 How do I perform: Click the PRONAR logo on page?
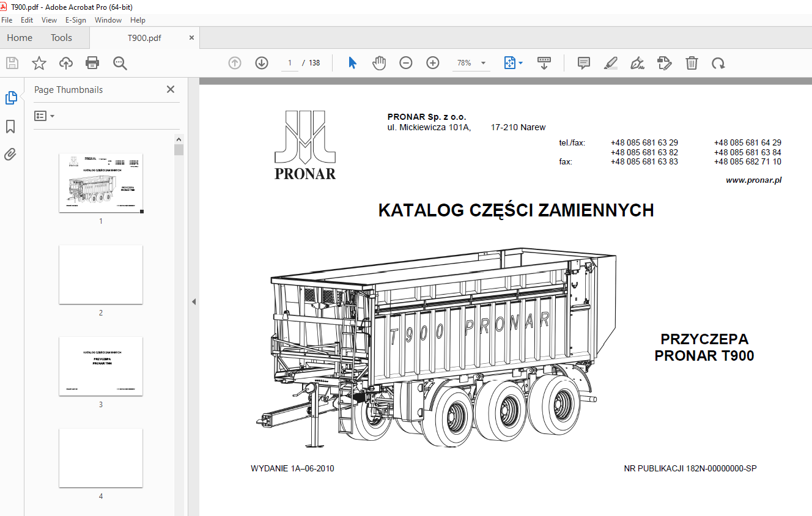(305, 145)
